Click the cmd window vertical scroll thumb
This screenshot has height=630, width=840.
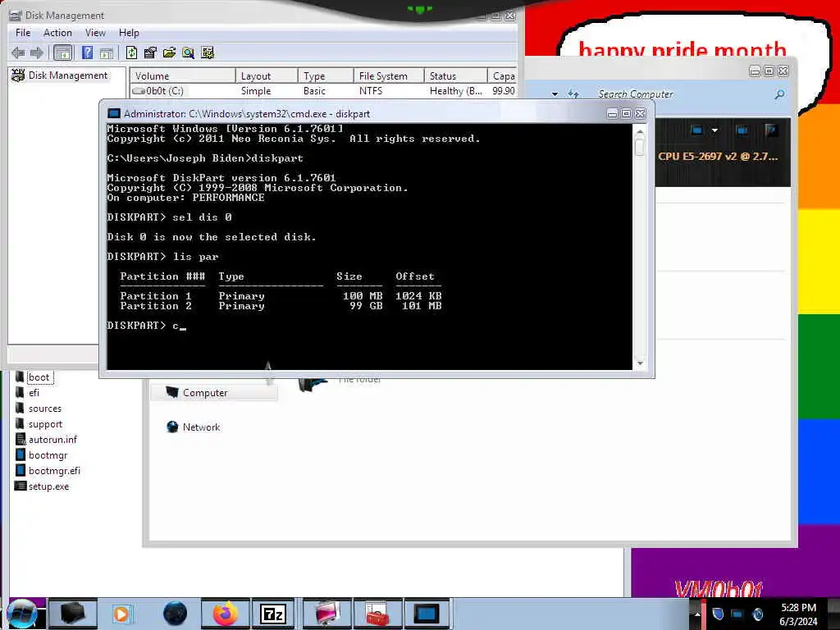coord(640,148)
